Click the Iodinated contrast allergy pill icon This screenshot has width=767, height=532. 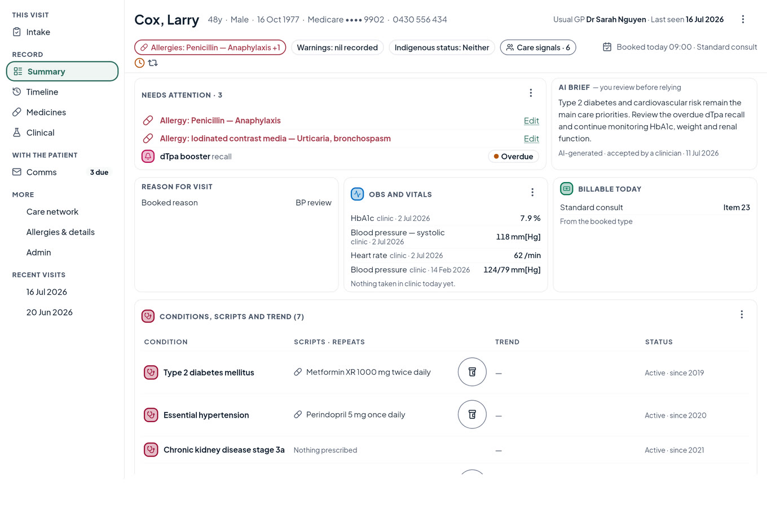(x=148, y=139)
